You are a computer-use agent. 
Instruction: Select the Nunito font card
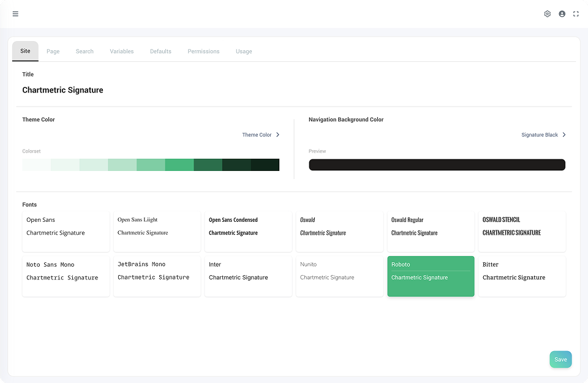pos(339,276)
